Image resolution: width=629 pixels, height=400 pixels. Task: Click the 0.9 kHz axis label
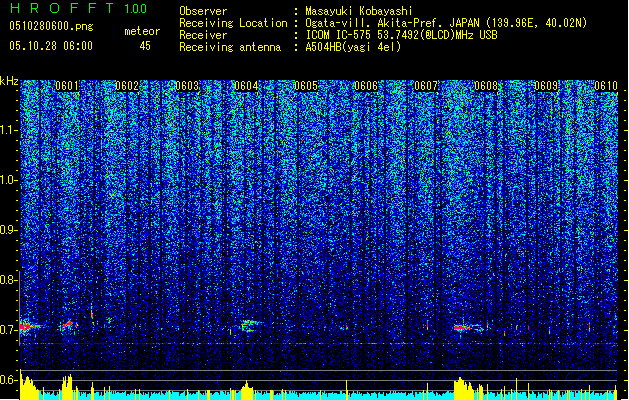click(8, 230)
